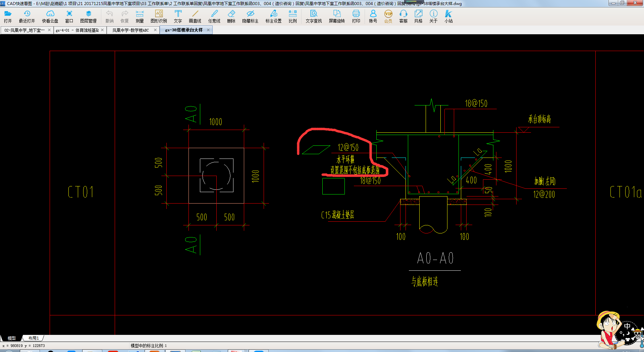Click the 设置范围不包括底板范围 note
This screenshot has height=352, width=644.
[355, 170]
